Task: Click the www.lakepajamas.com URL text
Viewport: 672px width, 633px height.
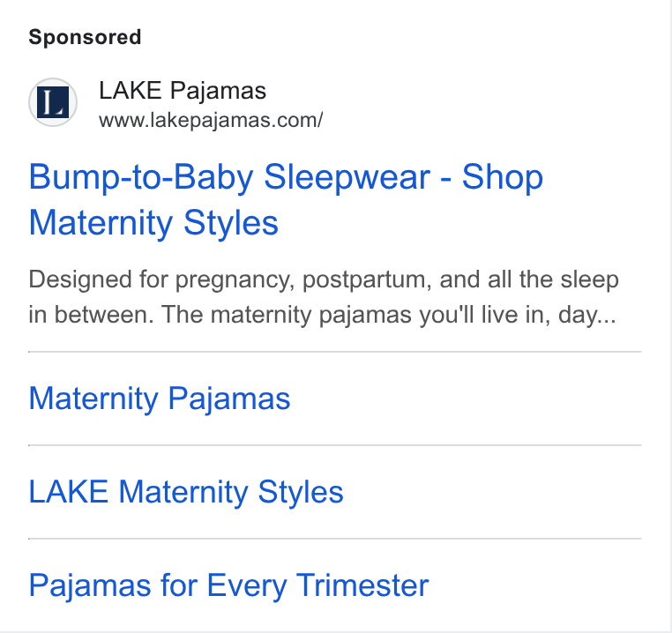Action: (x=211, y=120)
